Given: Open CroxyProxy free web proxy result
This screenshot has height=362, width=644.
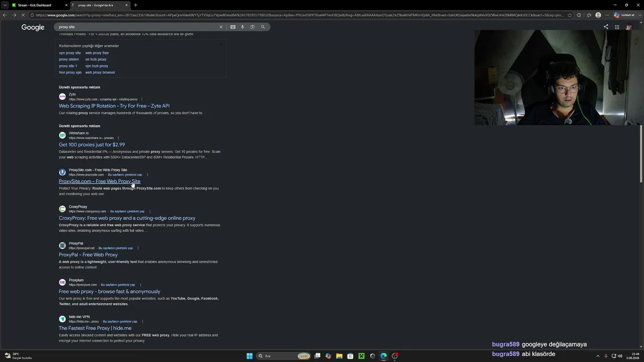Looking at the screenshot, I should (127, 218).
